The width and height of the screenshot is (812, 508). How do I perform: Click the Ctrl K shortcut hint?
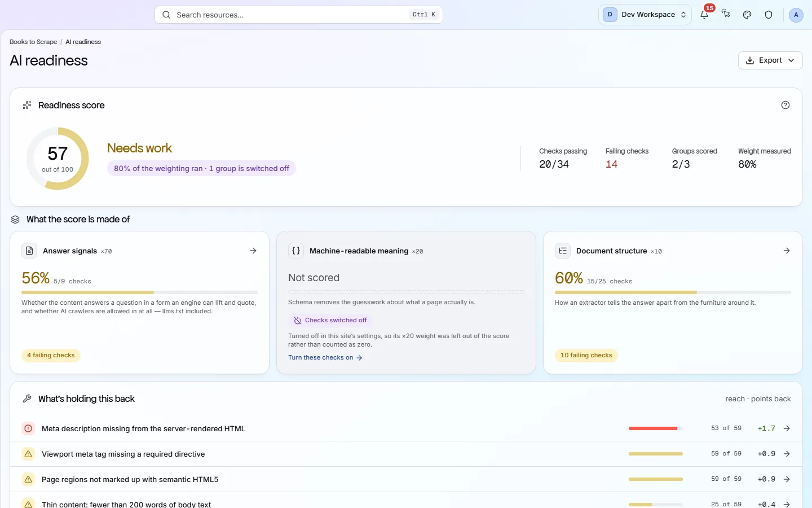(x=424, y=15)
